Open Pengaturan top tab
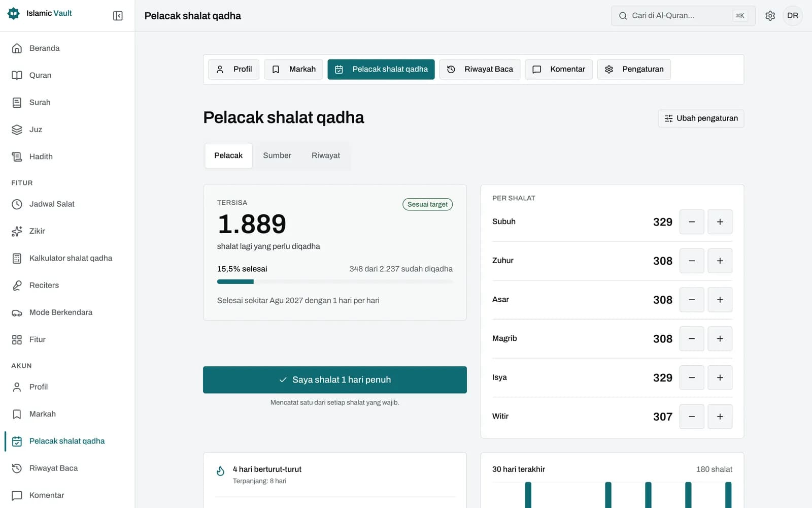Viewport: 812px width, 508px height. point(634,69)
